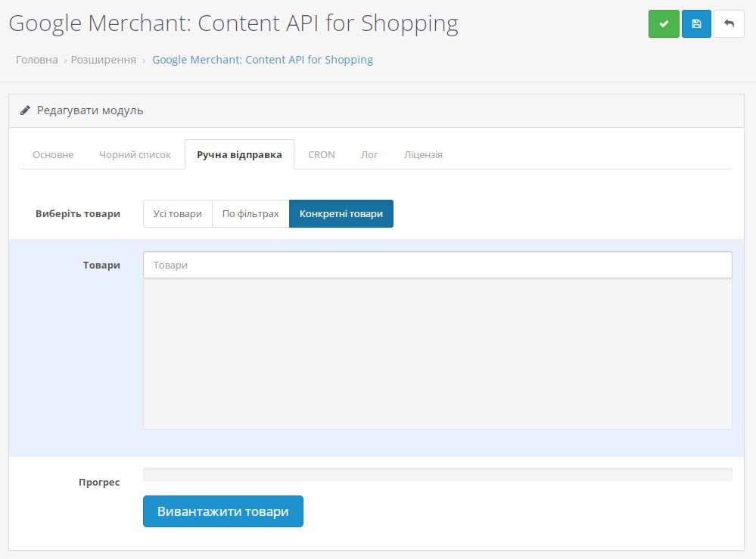This screenshot has width=756, height=559.
Task: Click inside the Товари search field
Action: coord(437,264)
